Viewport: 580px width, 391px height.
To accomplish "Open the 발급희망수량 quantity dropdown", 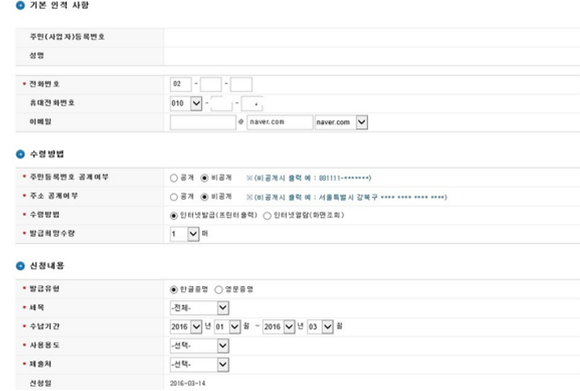I will click(185, 234).
